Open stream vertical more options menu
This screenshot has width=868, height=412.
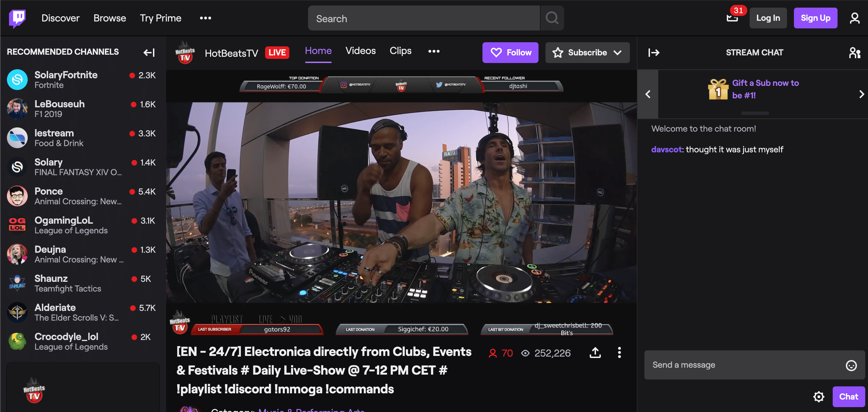pyautogui.click(x=619, y=353)
